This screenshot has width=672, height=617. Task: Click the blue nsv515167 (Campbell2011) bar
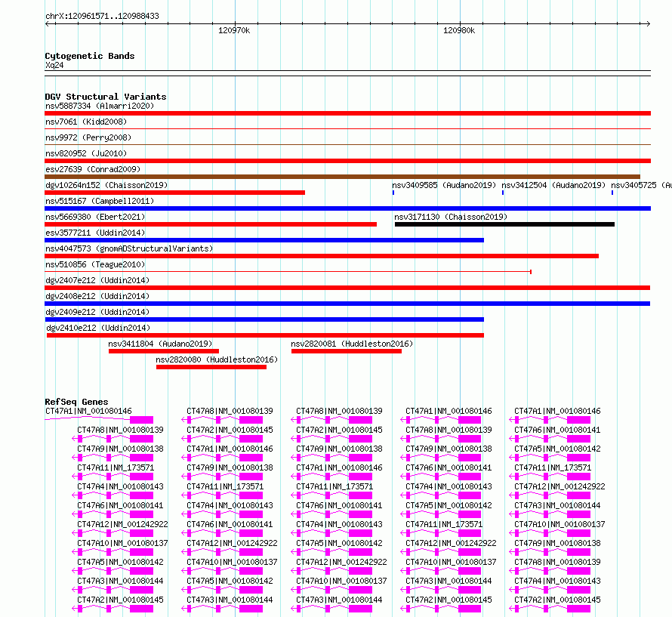(347, 208)
